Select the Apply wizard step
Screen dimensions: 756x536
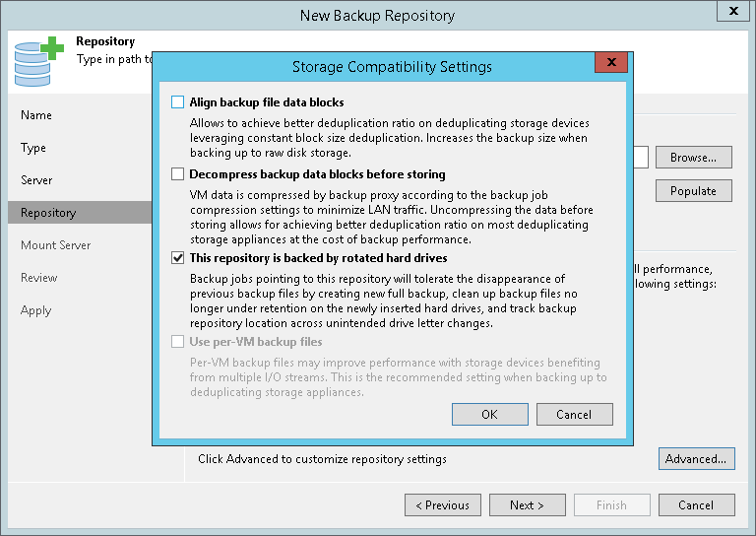coord(35,310)
